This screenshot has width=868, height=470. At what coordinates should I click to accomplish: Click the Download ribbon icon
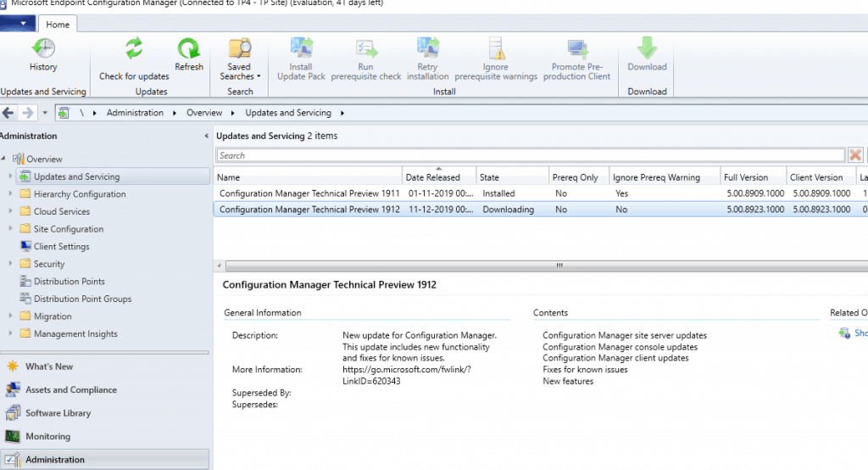pos(647,48)
